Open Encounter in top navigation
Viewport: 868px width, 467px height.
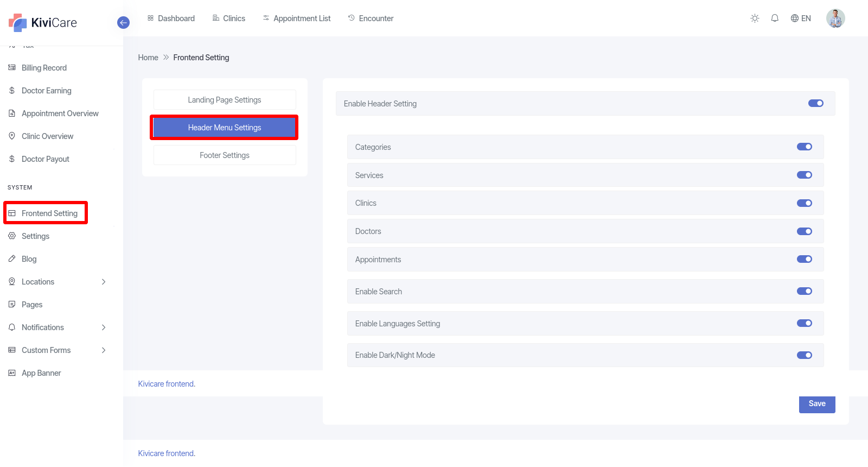pyautogui.click(x=376, y=18)
